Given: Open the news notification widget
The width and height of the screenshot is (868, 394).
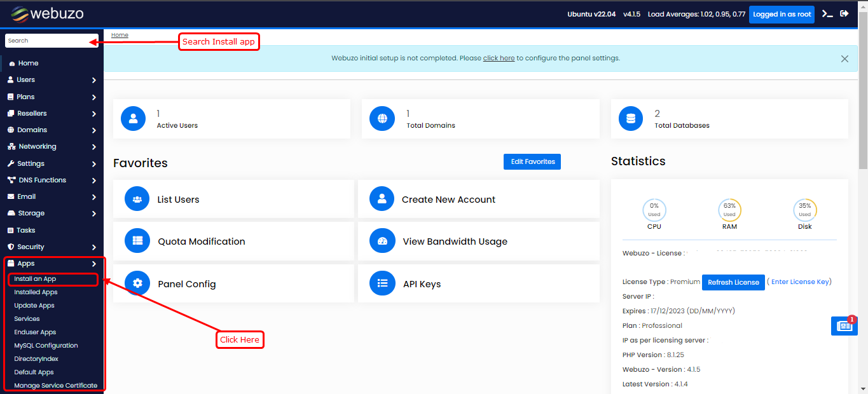Looking at the screenshot, I should [x=844, y=326].
